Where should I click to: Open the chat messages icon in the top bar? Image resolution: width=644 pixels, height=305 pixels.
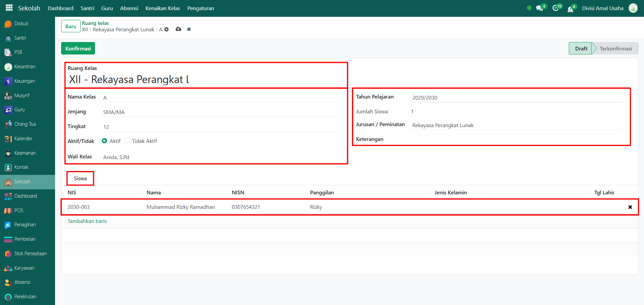click(x=540, y=8)
